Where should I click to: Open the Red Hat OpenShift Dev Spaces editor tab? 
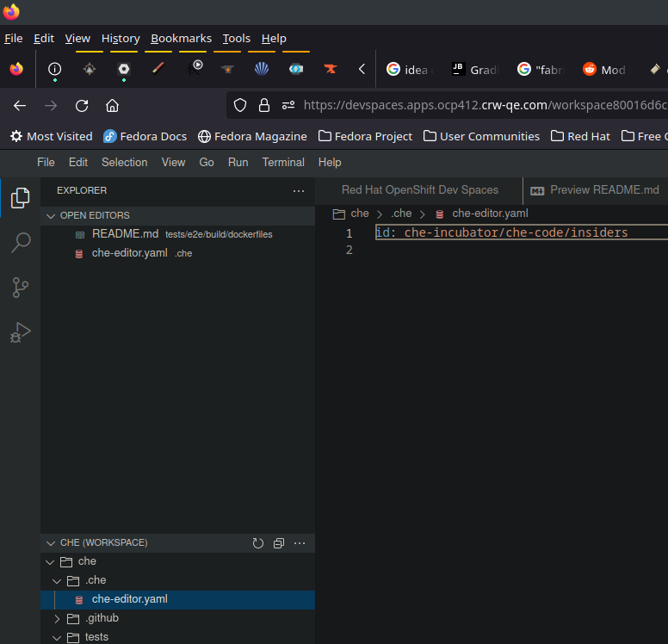coord(419,190)
